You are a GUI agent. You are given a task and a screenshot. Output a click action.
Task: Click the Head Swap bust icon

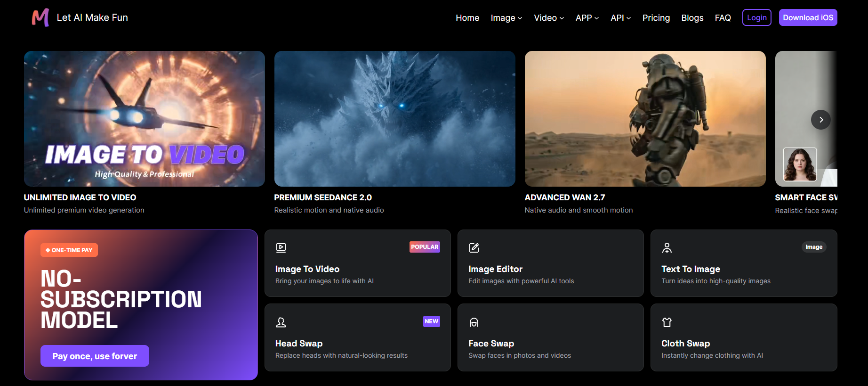pos(281,322)
